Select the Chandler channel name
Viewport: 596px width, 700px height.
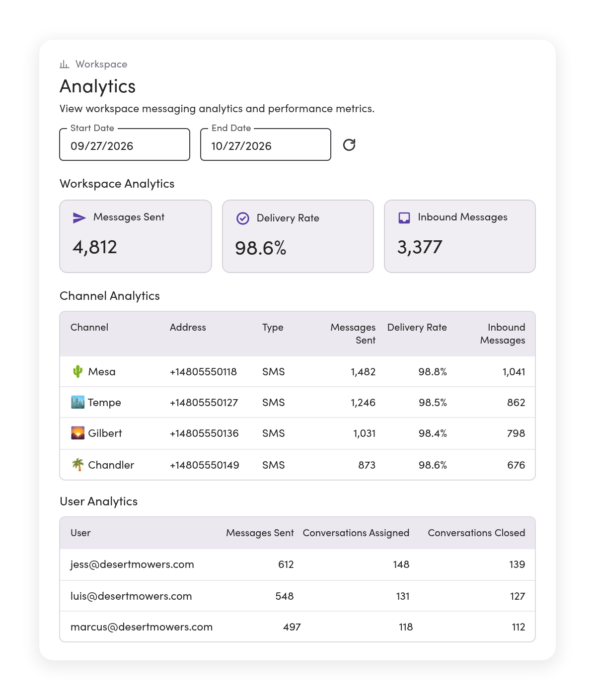click(111, 465)
